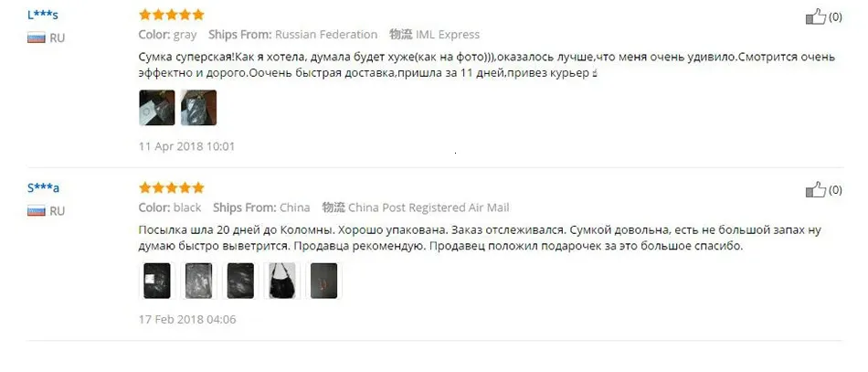Open third photo in the black bag review
Screen dimensions: 868x372
tap(241, 281)
